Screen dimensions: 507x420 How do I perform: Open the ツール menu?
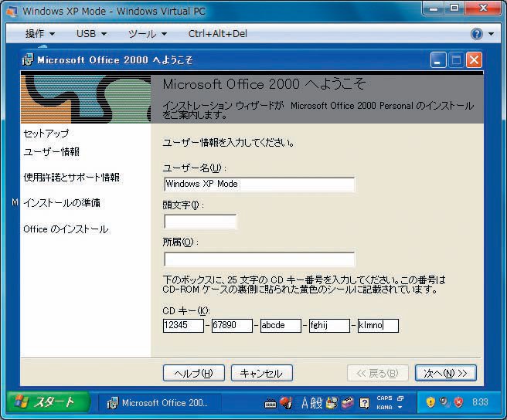tap(147, 33)
